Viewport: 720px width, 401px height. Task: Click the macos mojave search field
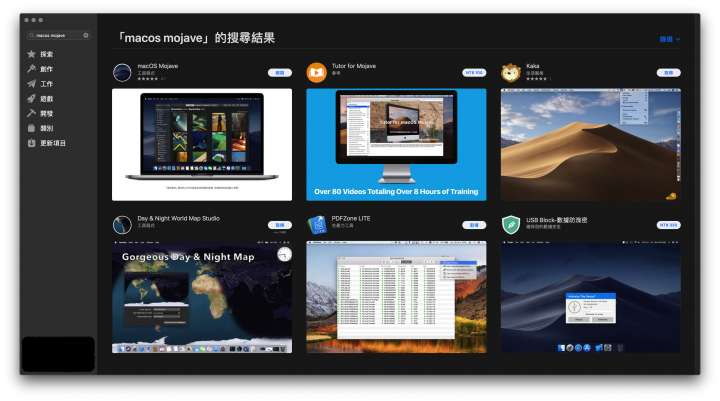pyautogui.click(x=59, y=35)
